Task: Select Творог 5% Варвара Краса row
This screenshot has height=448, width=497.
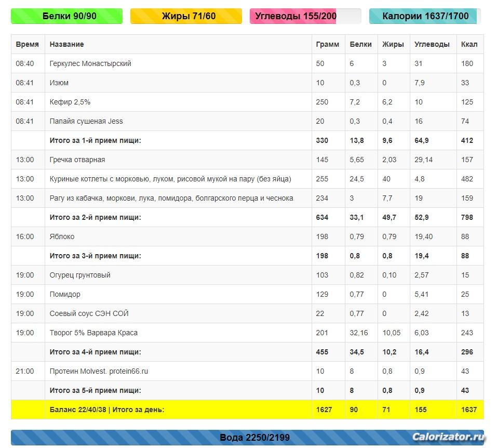Action: 93,333
